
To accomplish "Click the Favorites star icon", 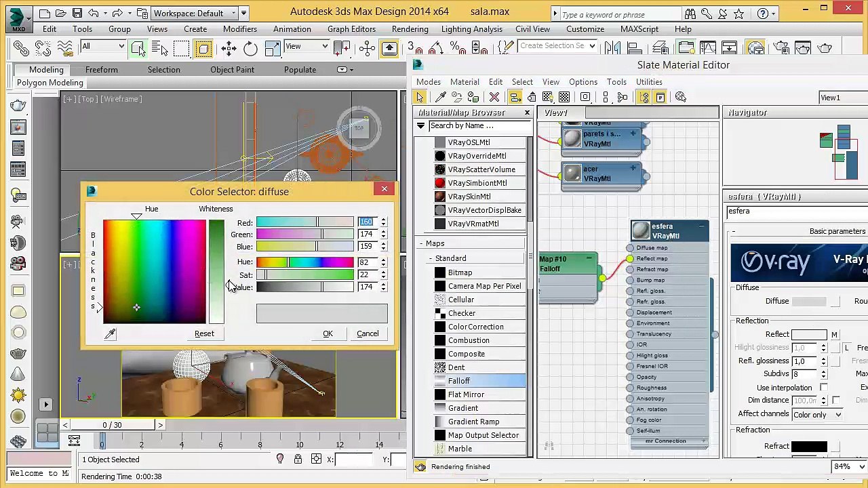I will point(738,14).
